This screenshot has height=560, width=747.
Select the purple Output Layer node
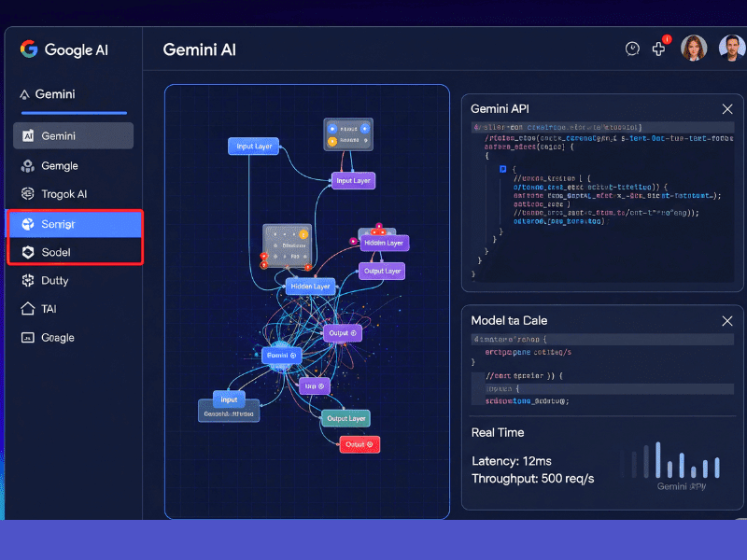pyautogui.click(x=382, y=271)
